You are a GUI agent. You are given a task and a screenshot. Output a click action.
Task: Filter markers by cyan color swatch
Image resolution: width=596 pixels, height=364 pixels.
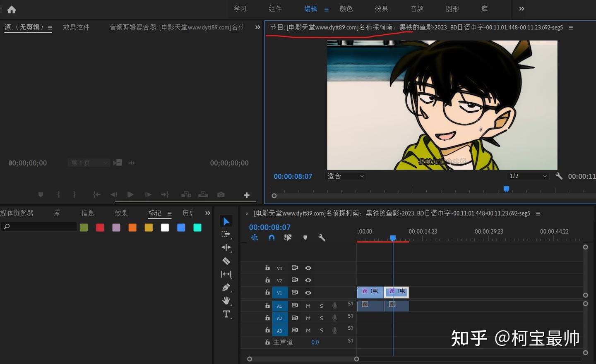click(197, 227)
